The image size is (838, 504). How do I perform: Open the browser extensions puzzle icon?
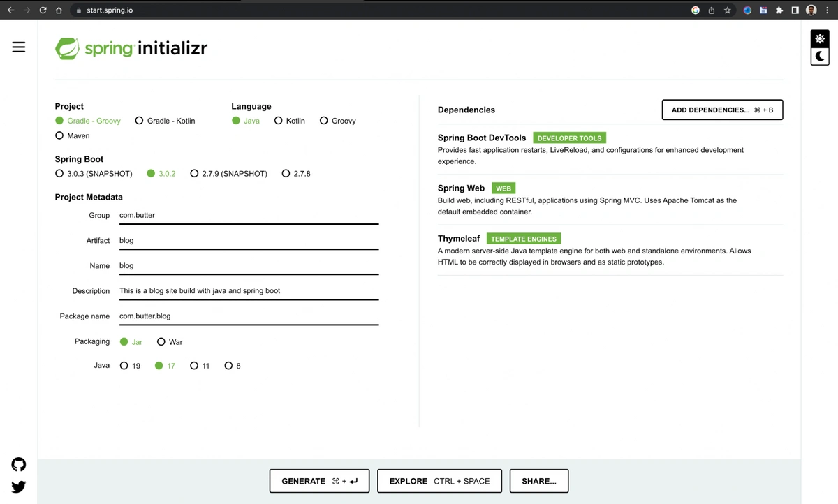tap(779, 10)
